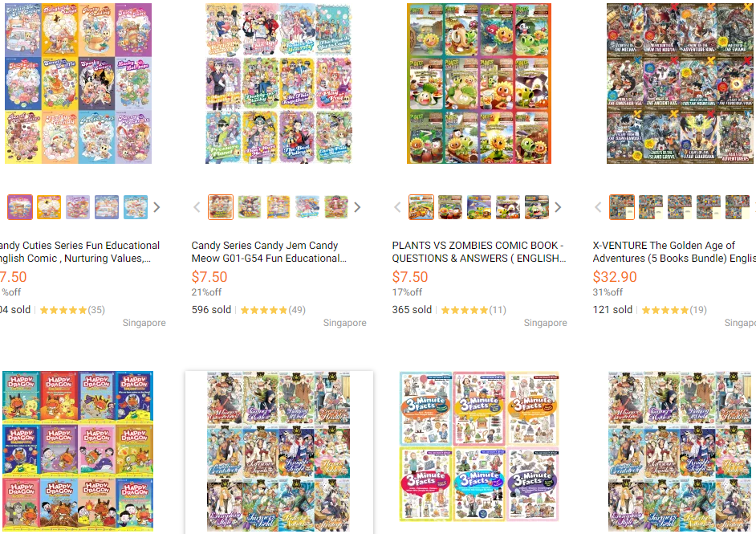Open the Happy Dragon books product image
Image resolution: width=756 pixels, height=534 pixels.
tap(78, 451)
